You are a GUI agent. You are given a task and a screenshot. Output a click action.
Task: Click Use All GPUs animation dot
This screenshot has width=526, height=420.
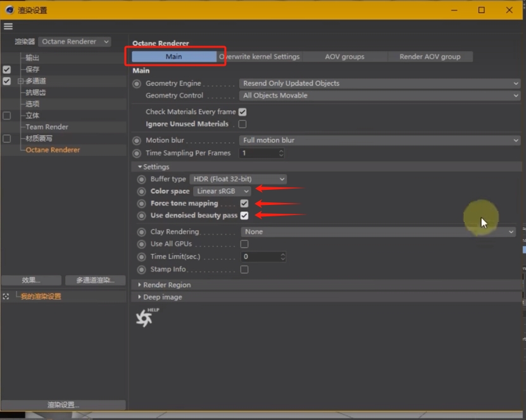click(x=142, y=244)
